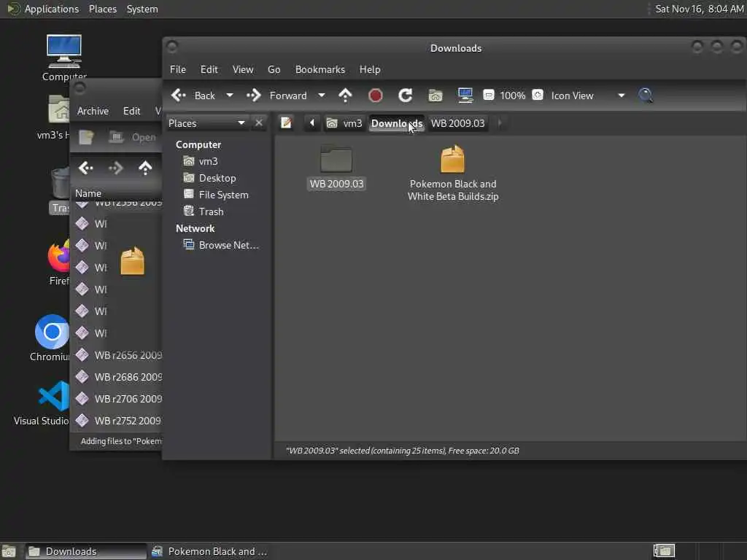747x560 pixels.
Task: Select the WB r2706 2009 archive entry
Action: click(x=118, y=399)
